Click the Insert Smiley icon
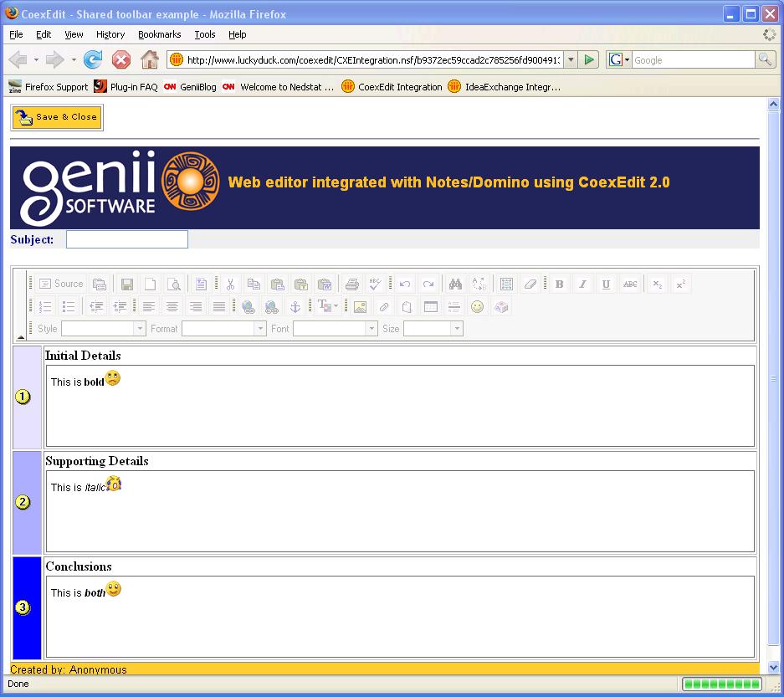Screen dimensions: 784x697 click(477, 307)
